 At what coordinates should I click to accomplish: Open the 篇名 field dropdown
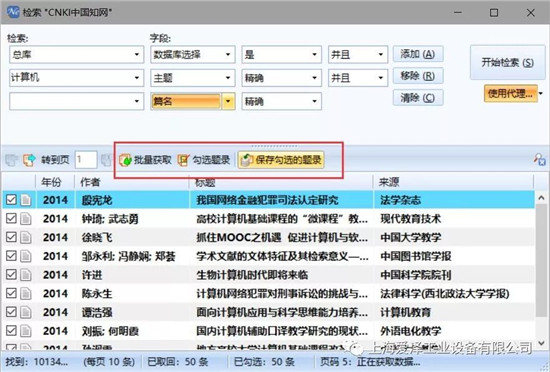pyautogui.click(x=228, y=101)
